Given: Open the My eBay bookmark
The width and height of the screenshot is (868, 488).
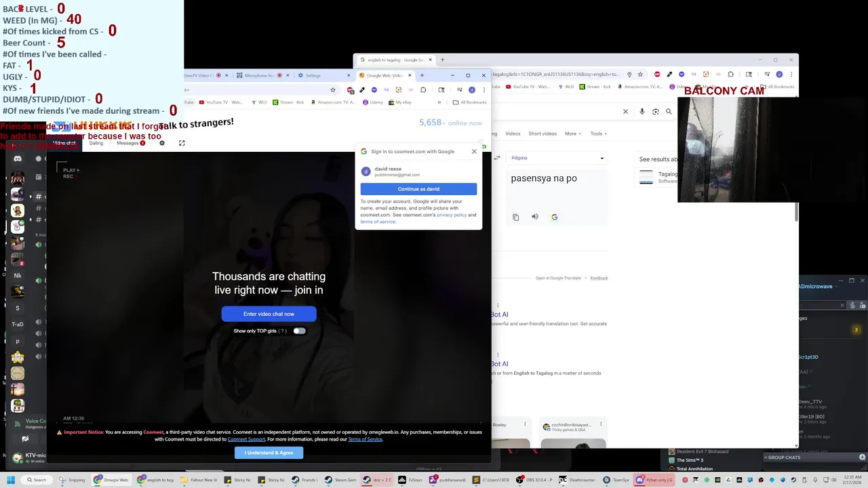Looking at the screenshot, I should click(x=400, y=102).
